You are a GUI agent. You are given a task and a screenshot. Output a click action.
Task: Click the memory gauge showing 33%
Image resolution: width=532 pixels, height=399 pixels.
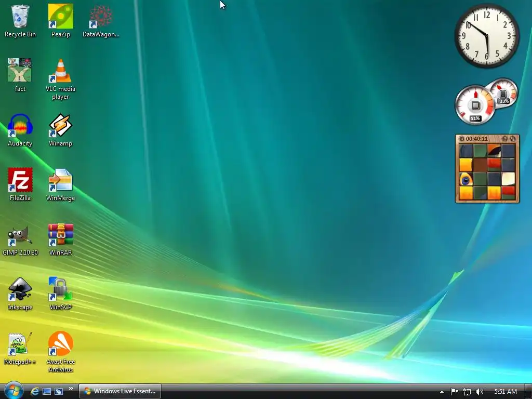point(503,92)
